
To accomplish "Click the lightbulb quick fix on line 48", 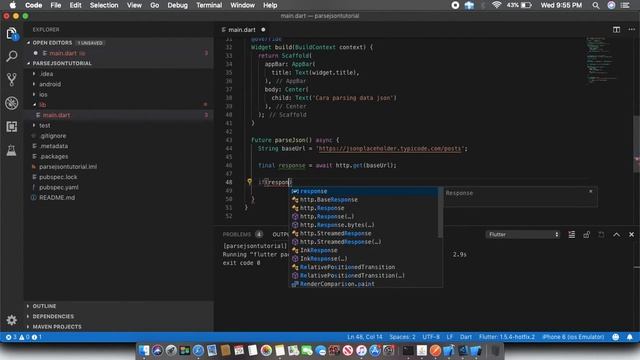I will coord(249,181).
